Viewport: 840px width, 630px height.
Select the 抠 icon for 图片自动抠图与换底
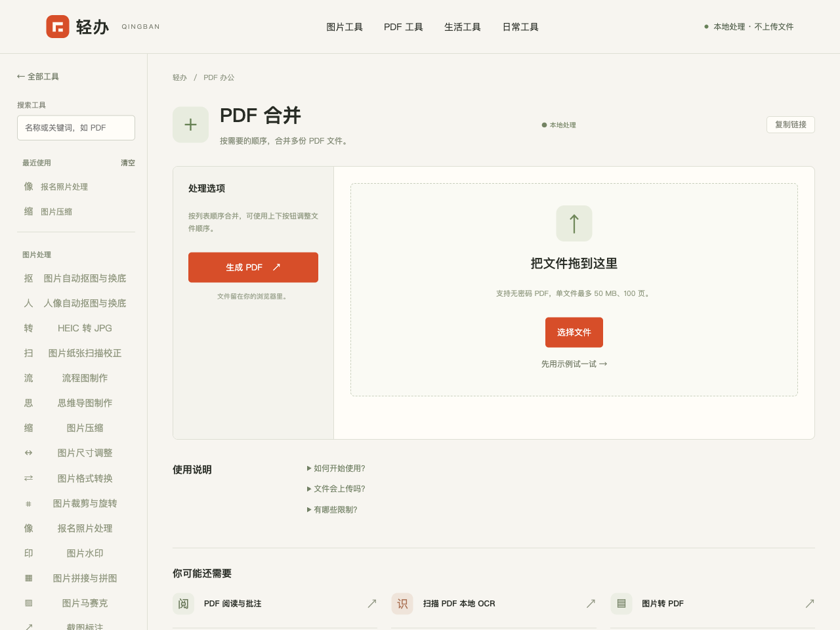tap(28, 278)
